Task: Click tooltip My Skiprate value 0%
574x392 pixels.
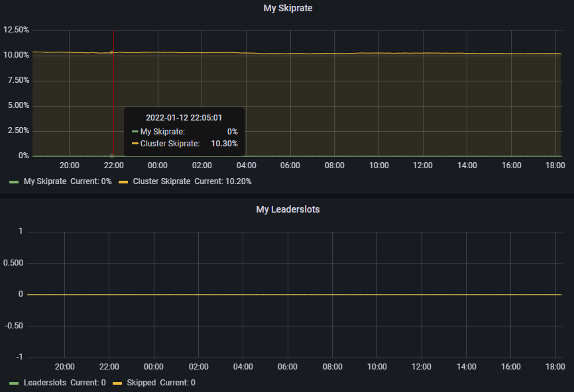Action: (233, 132)
